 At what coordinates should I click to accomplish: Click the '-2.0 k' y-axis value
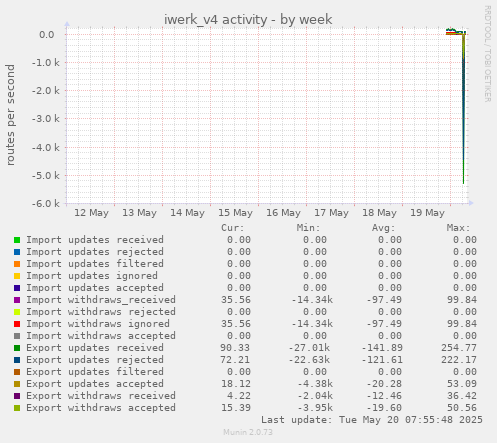[46, 91]
